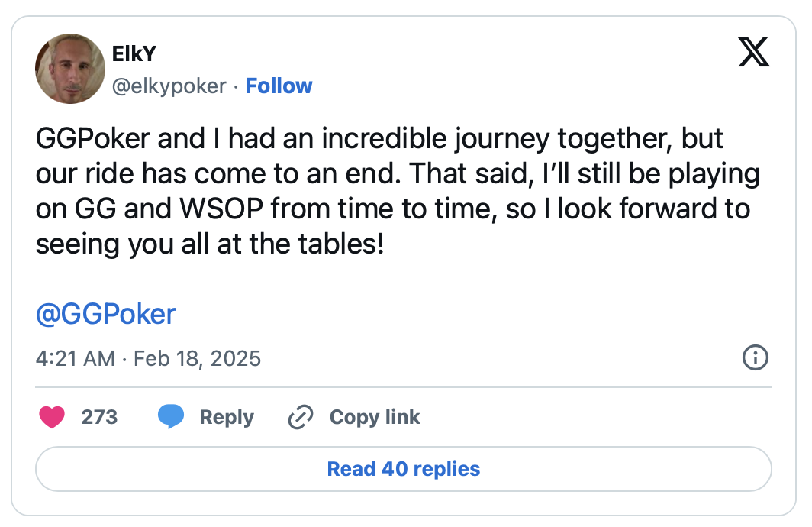Click the blue reply speech bubble icon
The width and height of the screenshot is (812, 527).
[171, 417]
